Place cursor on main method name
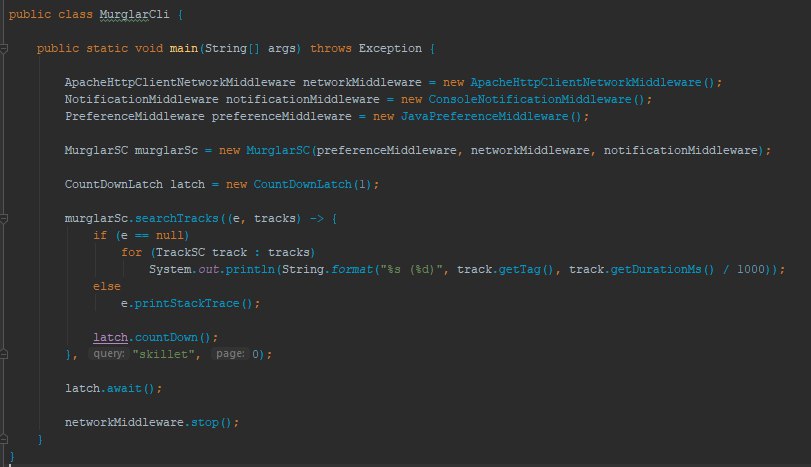811x467 pixels. (184, 49)
